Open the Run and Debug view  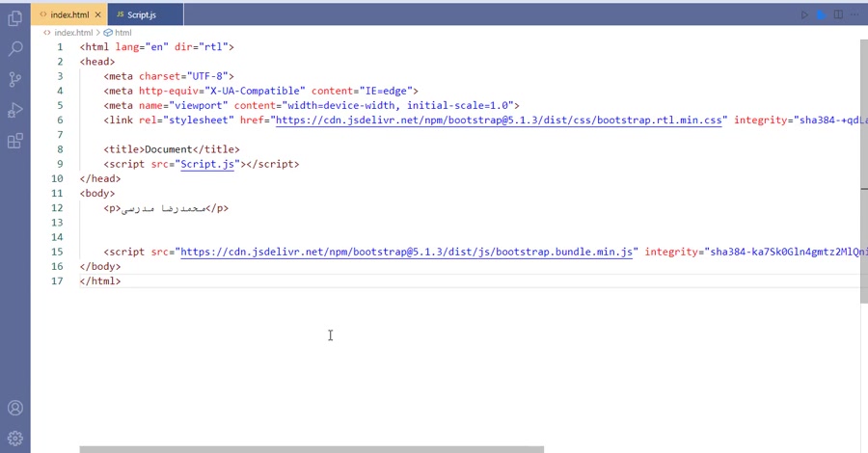coord(14,110)
